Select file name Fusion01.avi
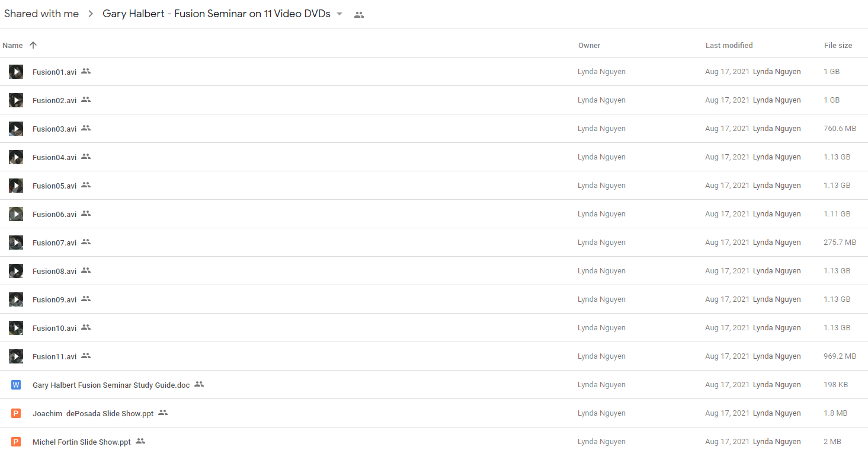Viewport: 868px width, 453px height. tap(55, 72)
